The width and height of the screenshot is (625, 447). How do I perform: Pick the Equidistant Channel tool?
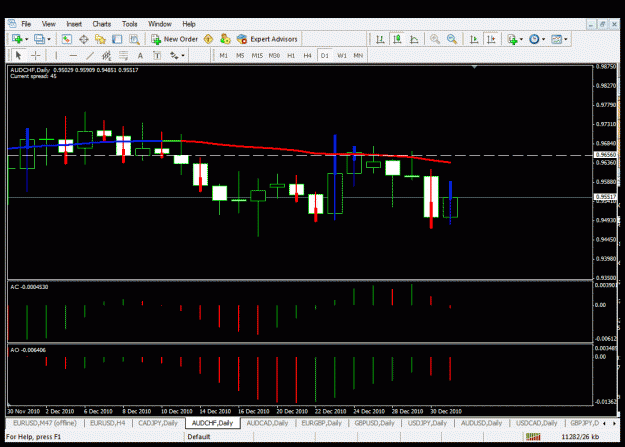click(106, 55)
